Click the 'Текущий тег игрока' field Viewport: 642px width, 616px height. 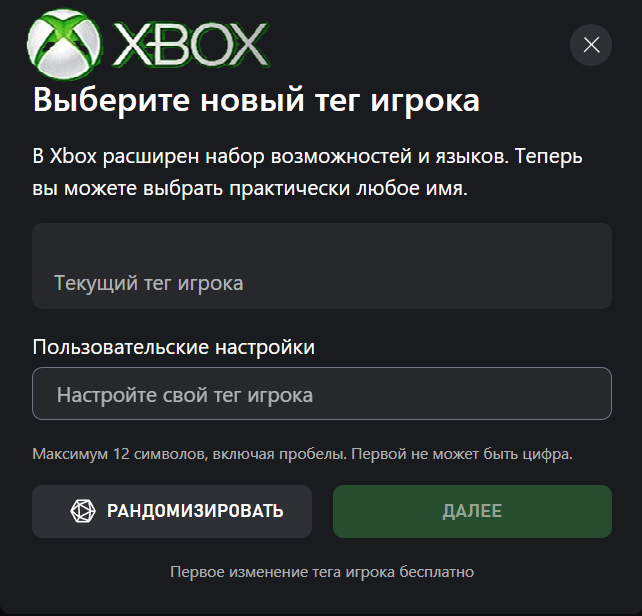[322, 266]
